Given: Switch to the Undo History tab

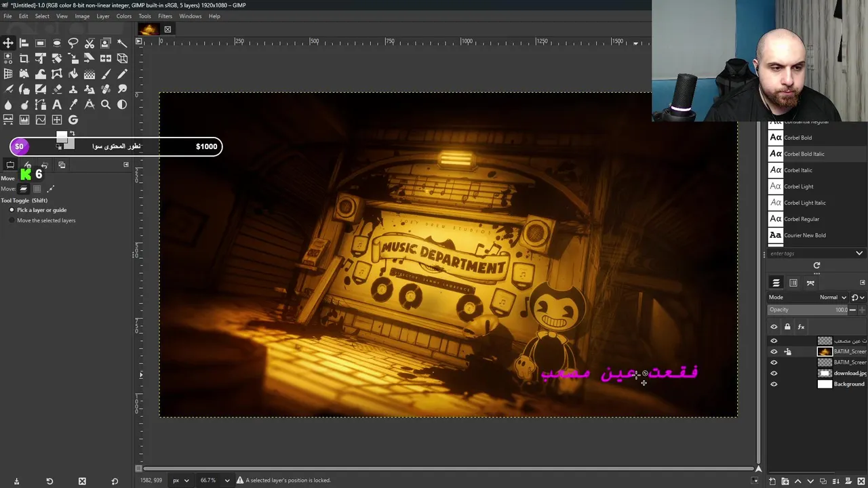Looking at the screenshot, I should pyautogui.click(x=44, y=165).
